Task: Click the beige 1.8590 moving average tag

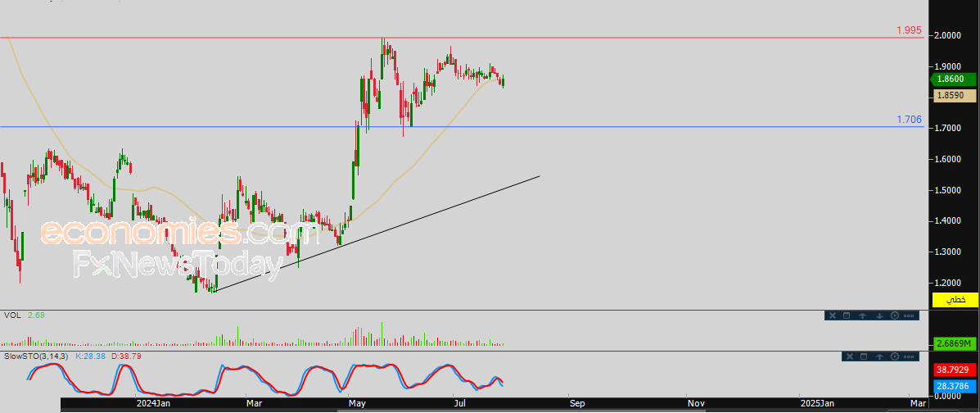Action: point(955,96)
